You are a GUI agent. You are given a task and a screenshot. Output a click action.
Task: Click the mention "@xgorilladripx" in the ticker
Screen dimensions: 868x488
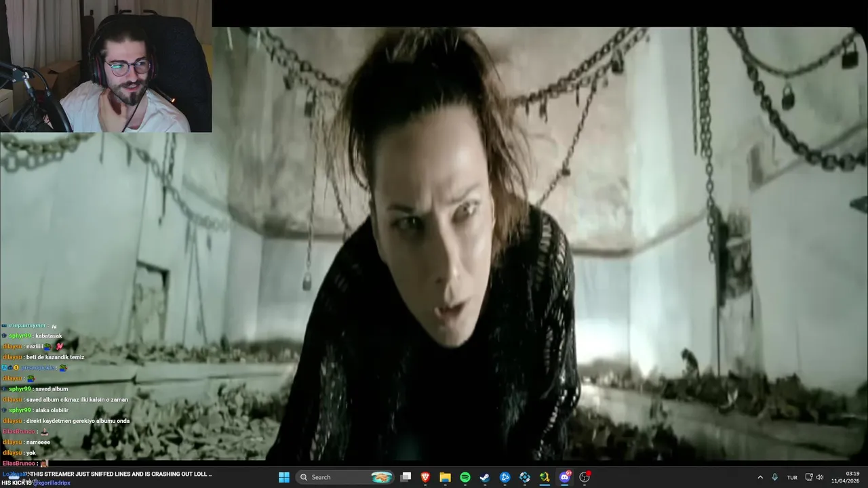[52, 483]
